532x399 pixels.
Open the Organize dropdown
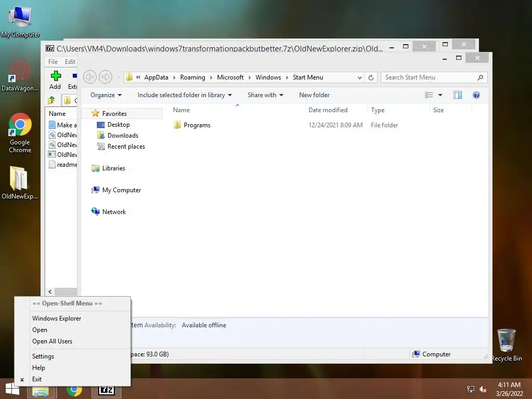click(x=106, y=95)
